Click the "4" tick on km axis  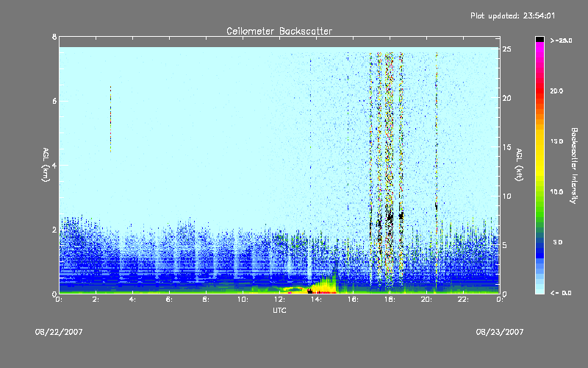click(54, 165)
